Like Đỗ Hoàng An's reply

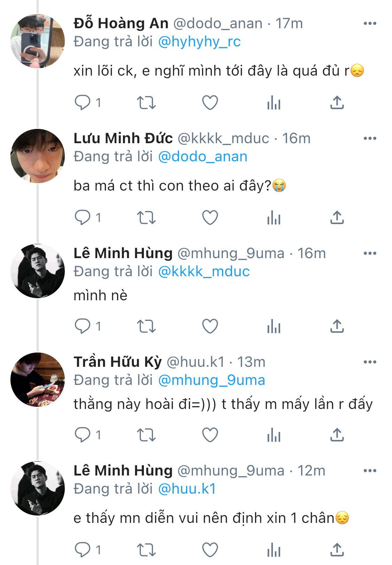pyautogui.click(x=210, y=103)
